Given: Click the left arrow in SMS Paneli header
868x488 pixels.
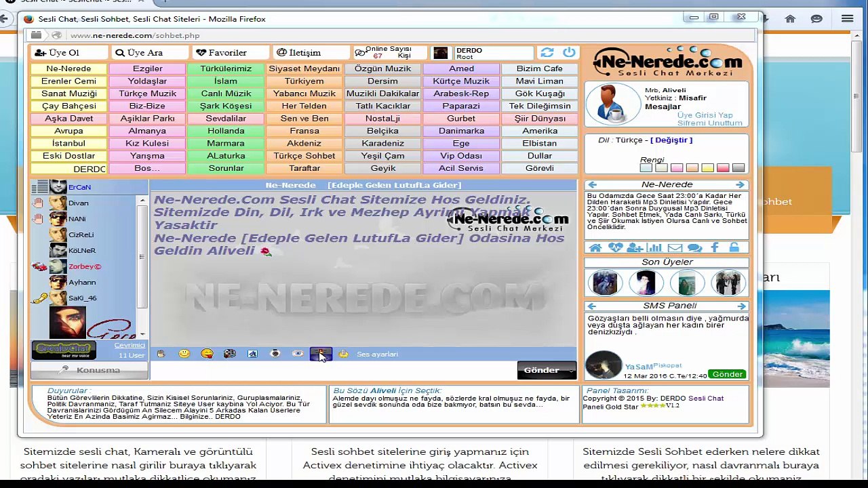Looking at the screenshot, I should pyautogui.click(x=593, y=306).
